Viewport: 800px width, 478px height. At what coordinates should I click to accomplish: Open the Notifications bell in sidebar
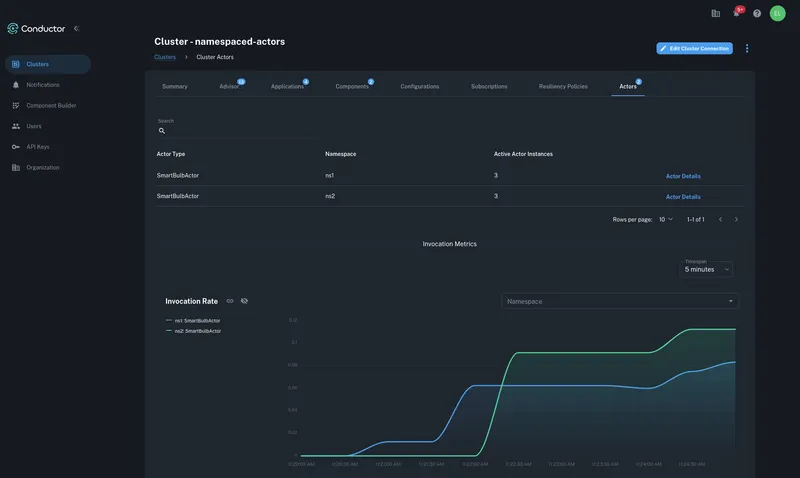coord(42,85)
